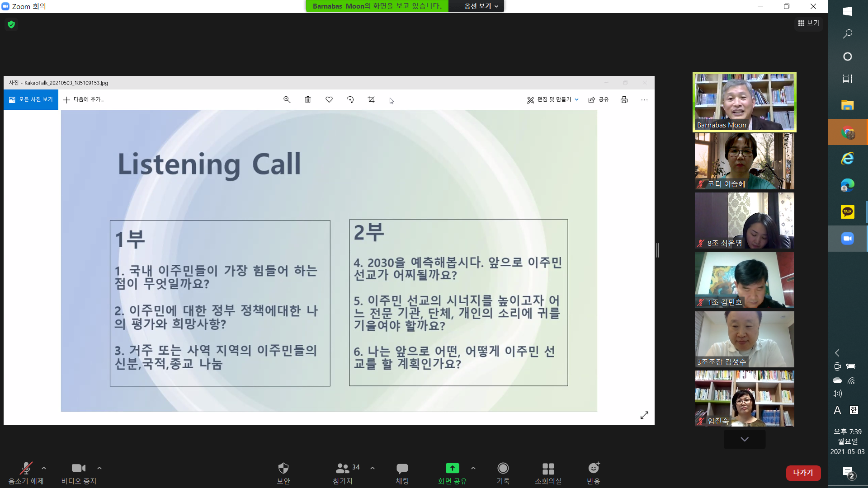Screen dimensions: 868x488
Task: Select the Barnabas Moon video thumbnail
Action: pyautogui.click(x=744, y=102)
